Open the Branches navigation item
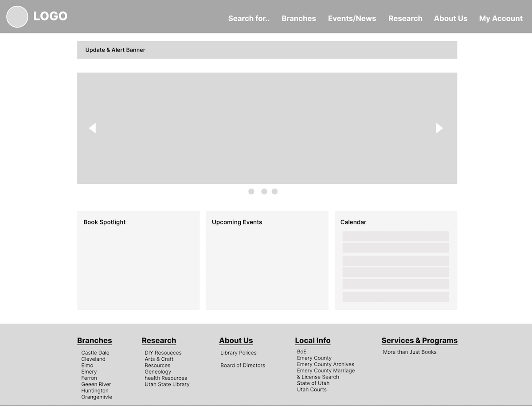 click(x=298, y=18)
